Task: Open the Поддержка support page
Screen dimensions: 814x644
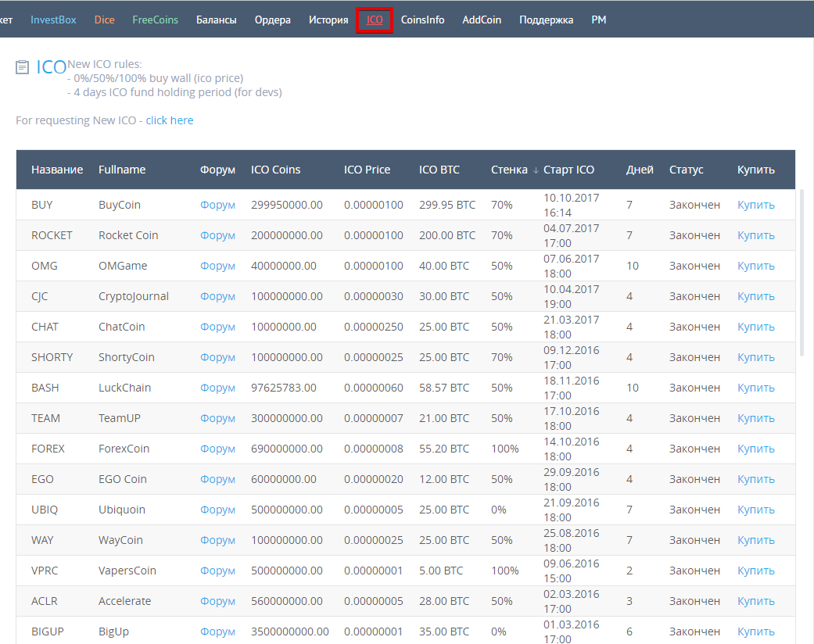Action: (546, 20)
